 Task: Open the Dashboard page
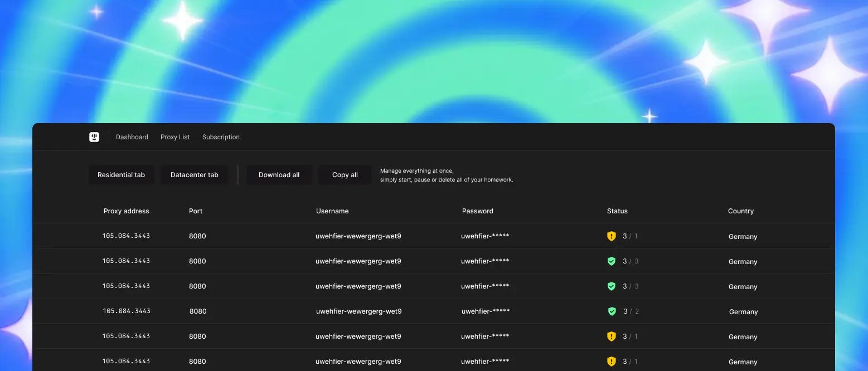(132, 136)
